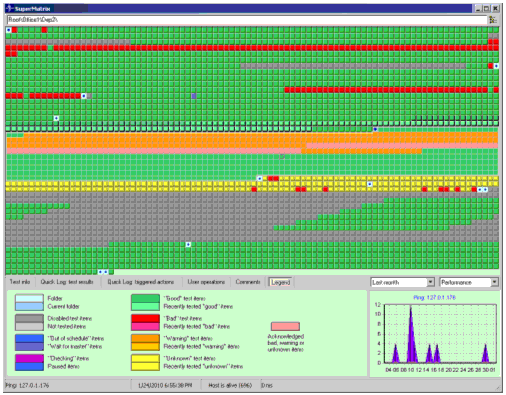
Task: Click the '0 ms' status bar entry
Action: coord(267,386)
